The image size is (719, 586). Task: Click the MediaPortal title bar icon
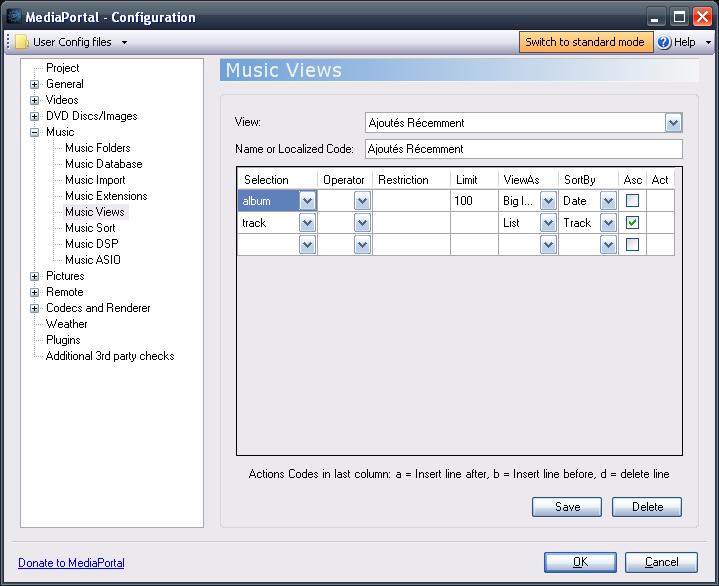pos(13,16)
